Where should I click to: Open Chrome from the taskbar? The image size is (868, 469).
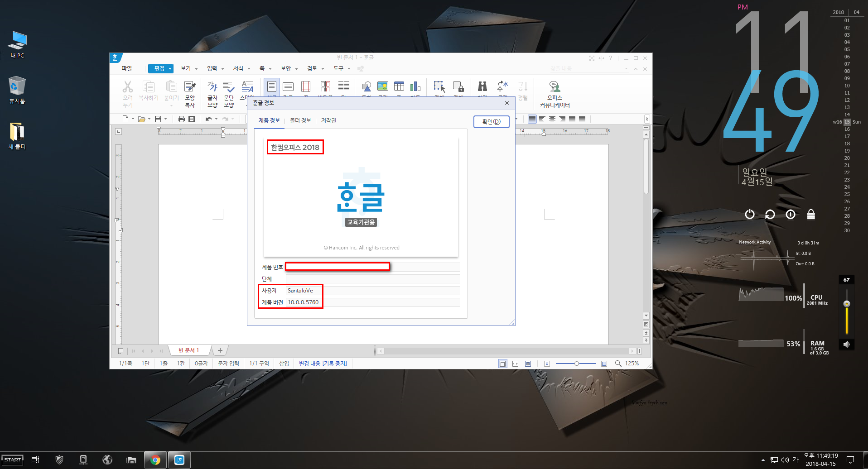pyautogui.click(x=155, y=460)
